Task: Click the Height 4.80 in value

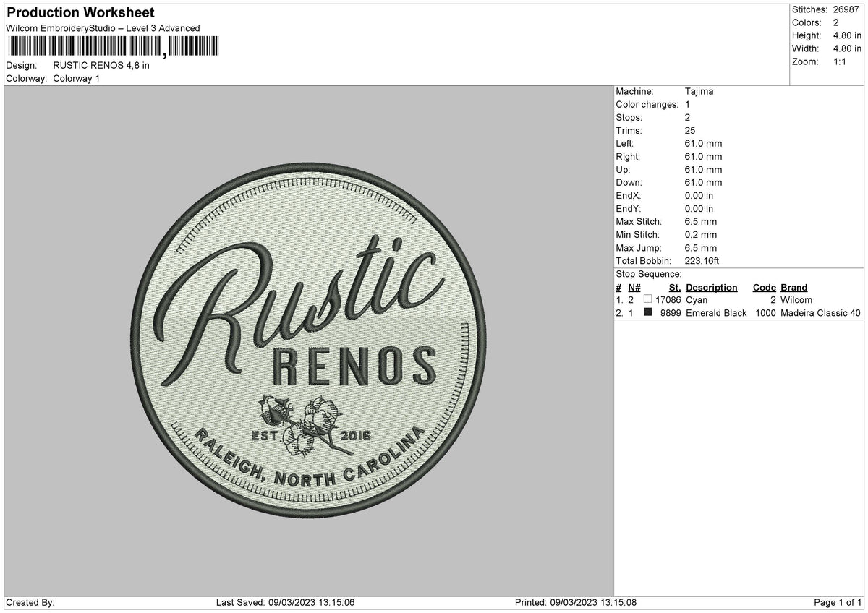Action: pos(843,35)
